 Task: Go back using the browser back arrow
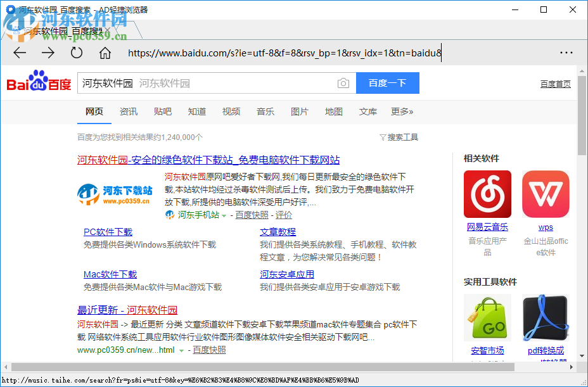click(20, 53)
